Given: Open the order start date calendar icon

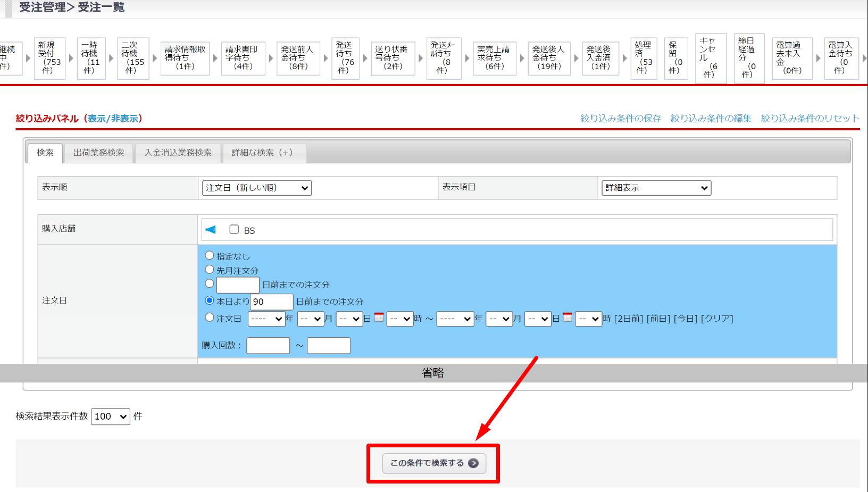Looking at the screenshot, I should tap(379, 318).
